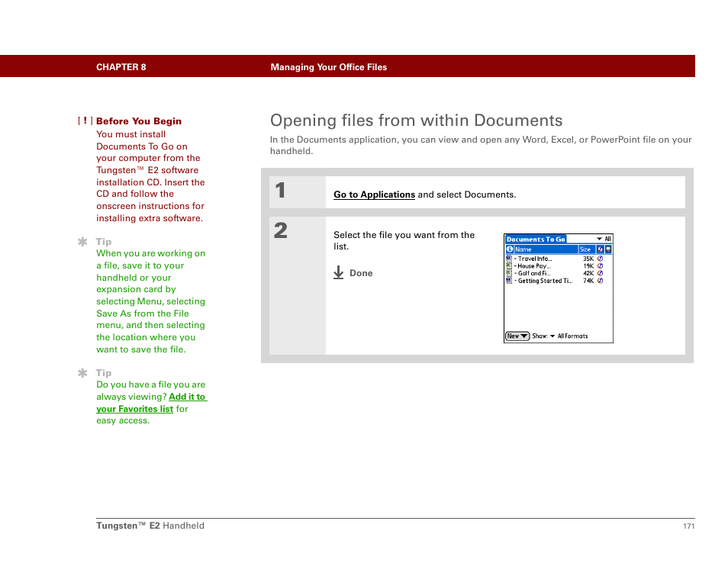The image size is (728, 563).
Task: Click the card icon in the column header
Action: click(608, 249)
